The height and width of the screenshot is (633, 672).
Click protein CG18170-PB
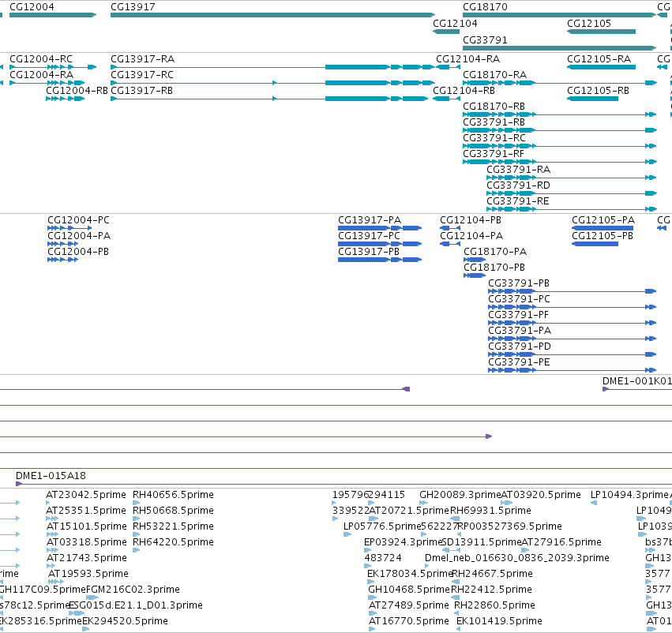click(494, 268)
